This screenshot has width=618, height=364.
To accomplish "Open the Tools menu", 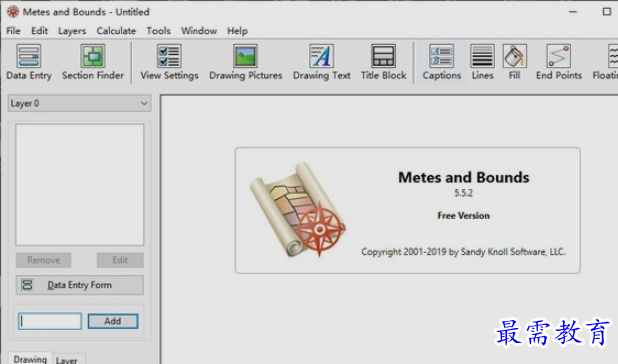I will click(158, 31).
